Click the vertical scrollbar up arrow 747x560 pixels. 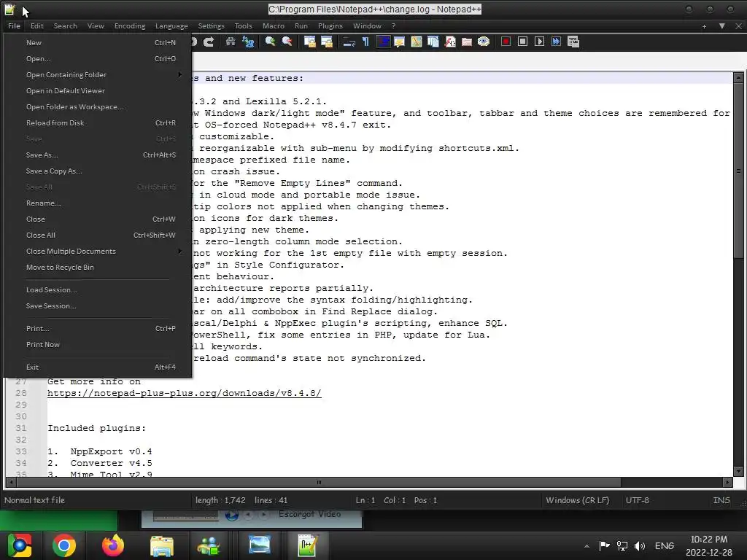pos(738,77)
